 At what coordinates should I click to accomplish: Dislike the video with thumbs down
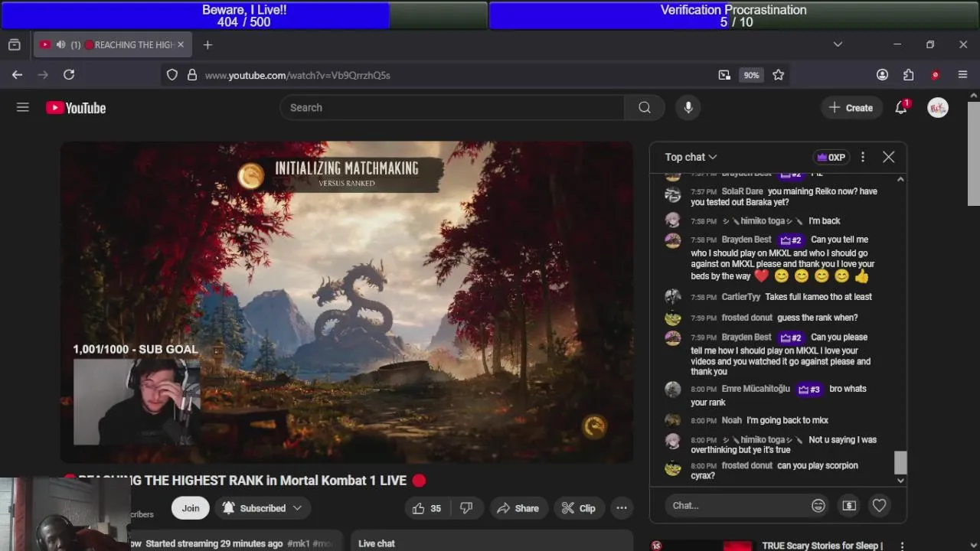coord(466,508)
